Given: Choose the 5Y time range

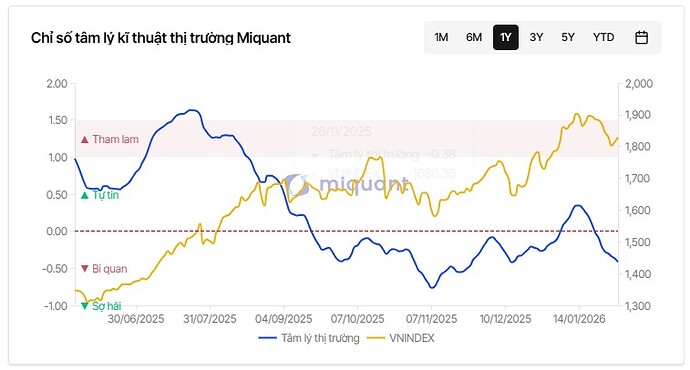Looking at the screenshot, I should (x=568, y=37).
